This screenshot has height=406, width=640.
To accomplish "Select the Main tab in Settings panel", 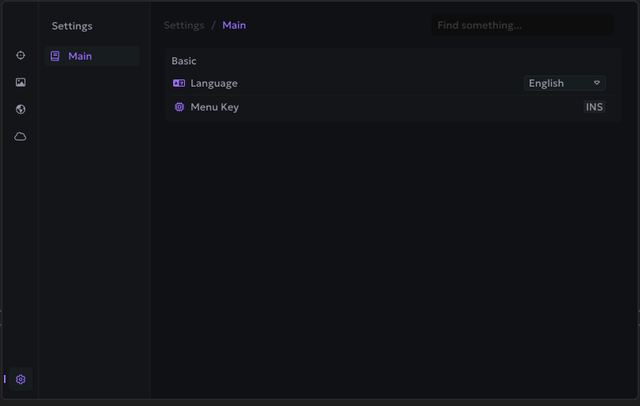I will 92,56.
